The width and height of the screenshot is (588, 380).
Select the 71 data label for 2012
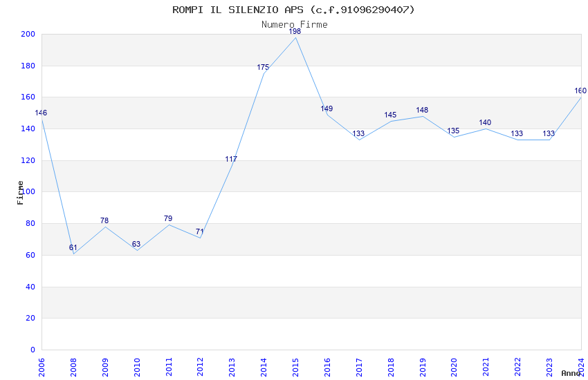[199, 231]
